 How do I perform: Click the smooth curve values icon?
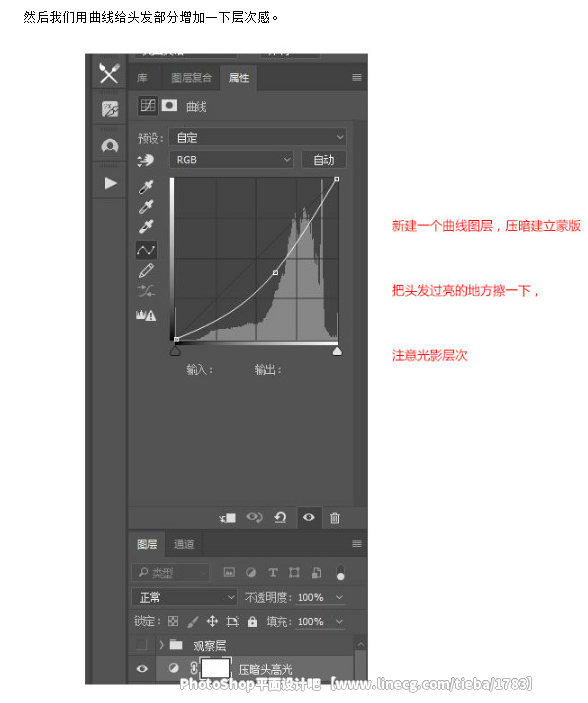click(146, 291)
